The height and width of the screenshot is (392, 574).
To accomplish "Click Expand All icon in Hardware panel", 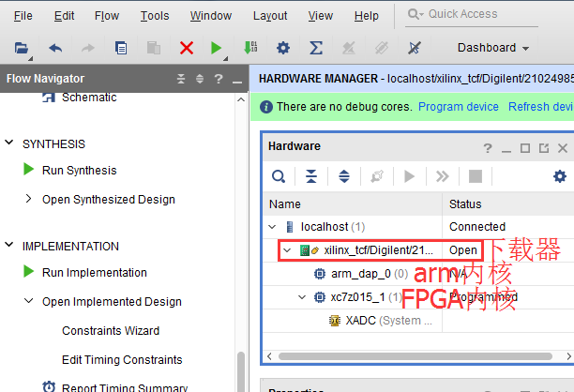I will tap(343, 176).
